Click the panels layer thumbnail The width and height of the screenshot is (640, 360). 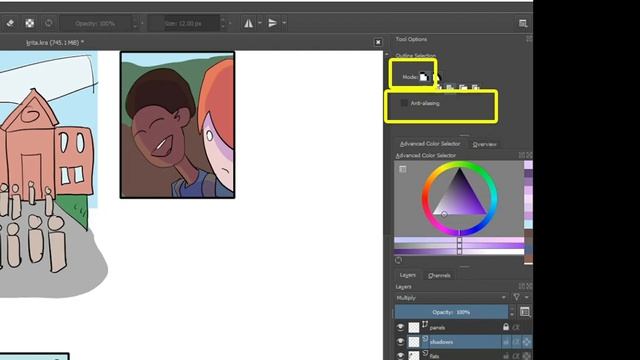pyautogui.click(x=414, y=327)
